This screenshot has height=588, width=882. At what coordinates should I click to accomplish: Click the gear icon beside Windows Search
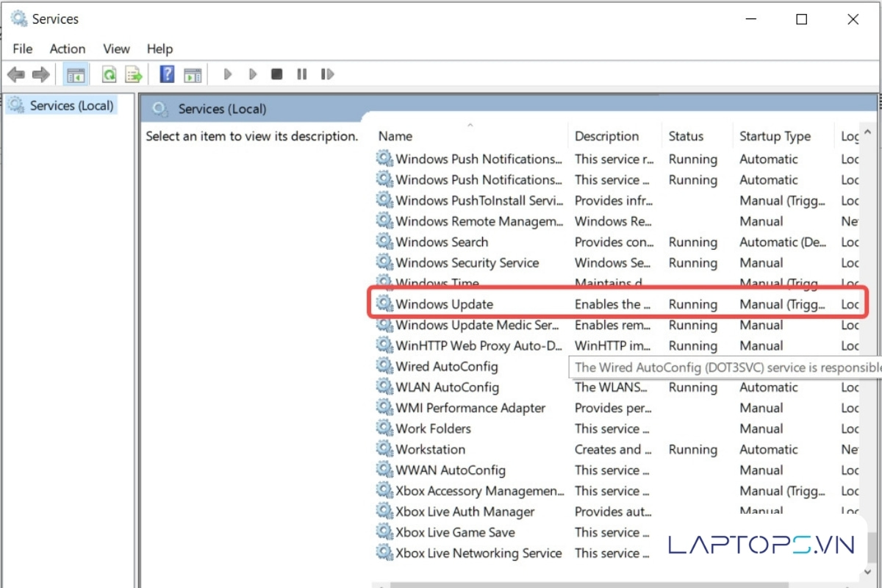coord(384,242)
